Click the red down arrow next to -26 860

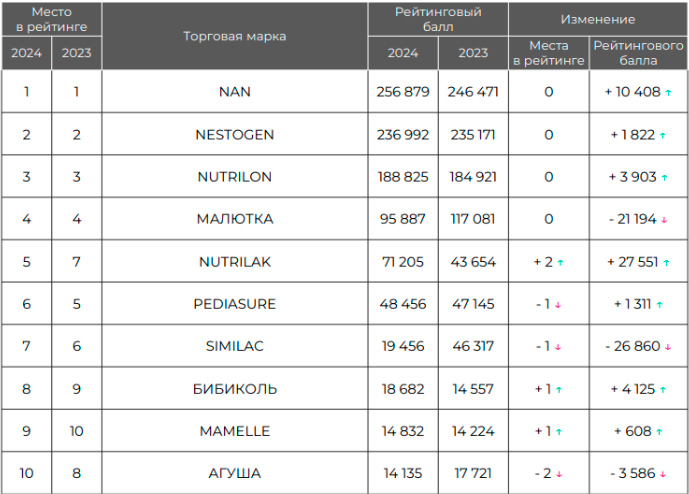point(668,347)
